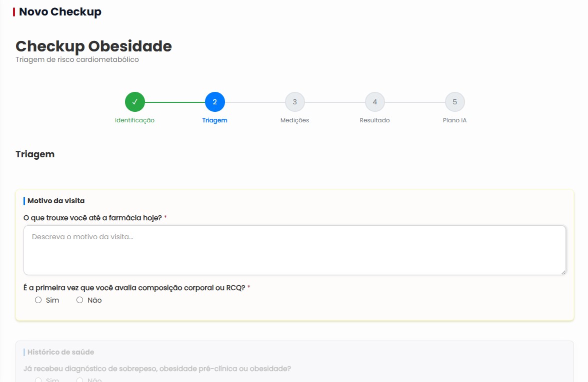This screenshot has width=588, height=382.
Task: Click the Motivo da visita section heading
Action: click(x=56, y=201)
